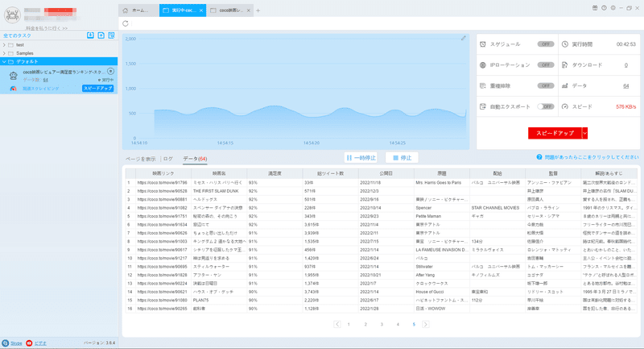Switch to the ログ tab
Screen dimensions: 644x349
168,159
